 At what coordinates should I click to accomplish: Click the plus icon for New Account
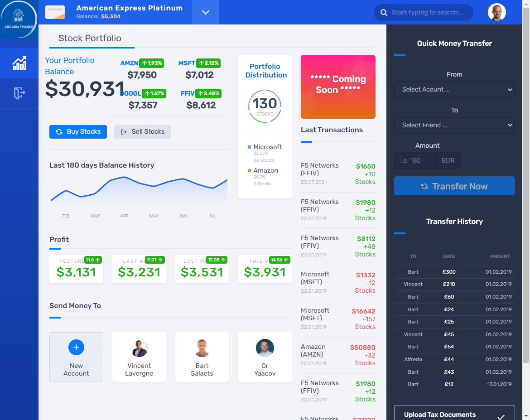point(77,348)
